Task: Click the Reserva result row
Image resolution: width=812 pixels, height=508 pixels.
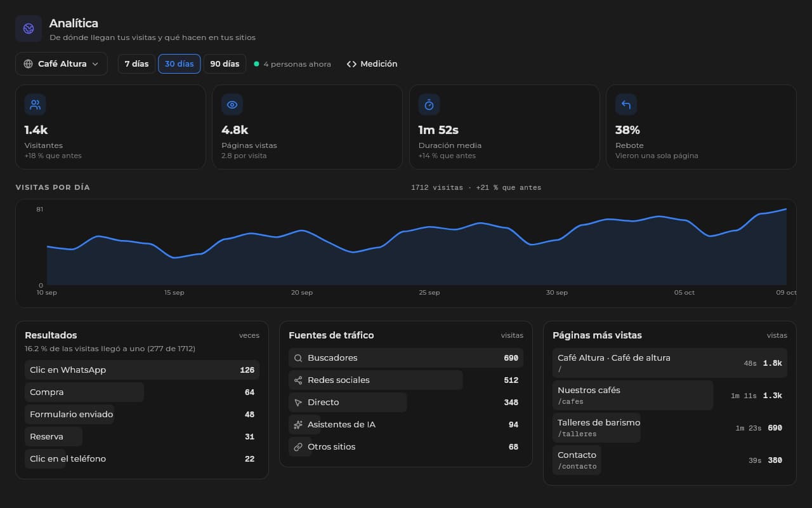Action: coord(142,437)
